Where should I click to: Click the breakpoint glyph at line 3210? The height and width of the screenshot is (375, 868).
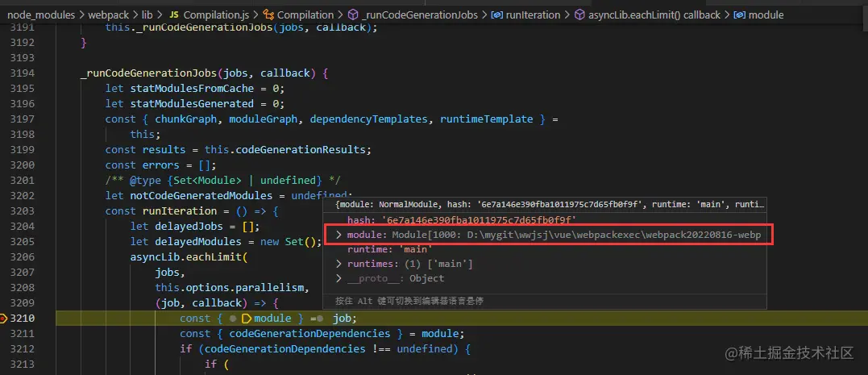pos(3,319)
